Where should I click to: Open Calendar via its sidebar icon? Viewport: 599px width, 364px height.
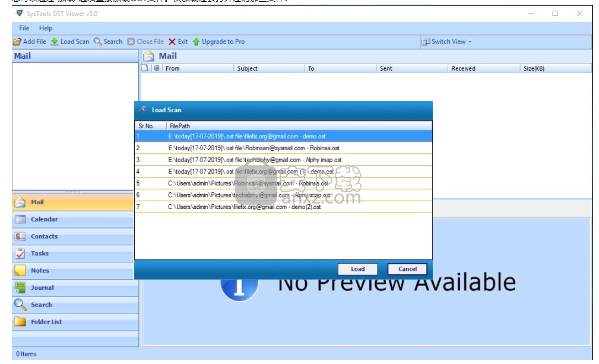click(20, 219)
